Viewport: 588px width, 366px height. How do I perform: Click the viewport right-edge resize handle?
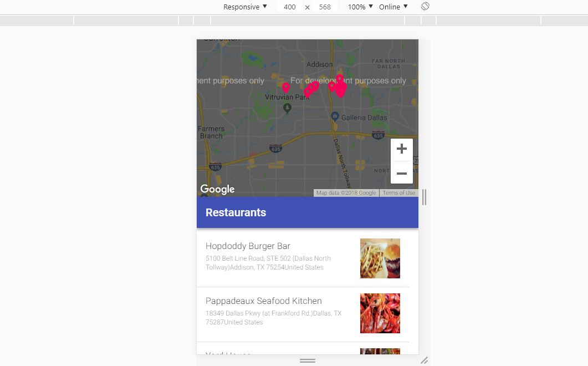[424, 197]
